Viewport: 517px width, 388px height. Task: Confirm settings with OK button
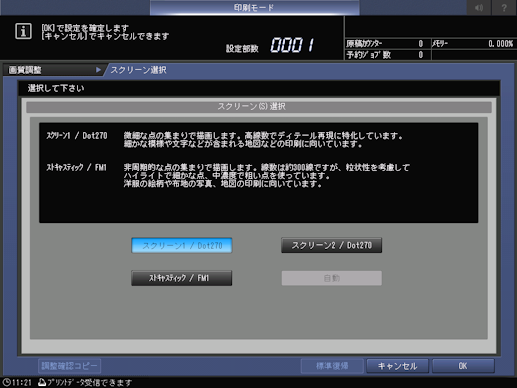pos(463,366)
